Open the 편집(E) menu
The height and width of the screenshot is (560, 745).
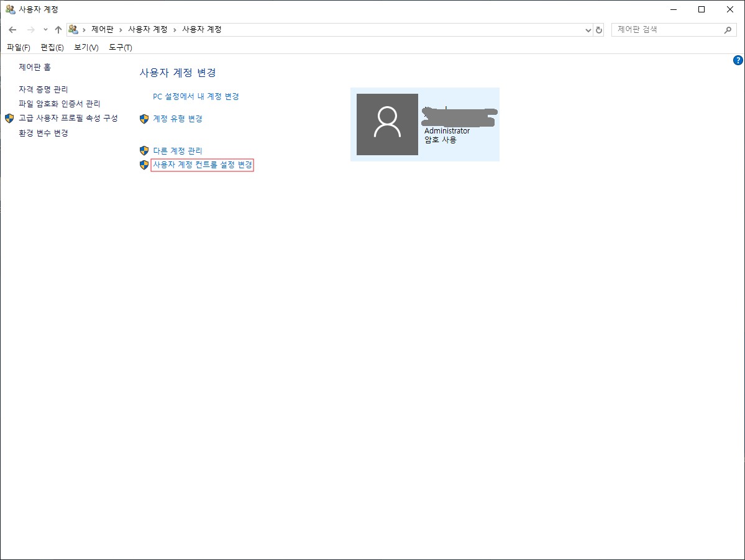tap(52, 47)
